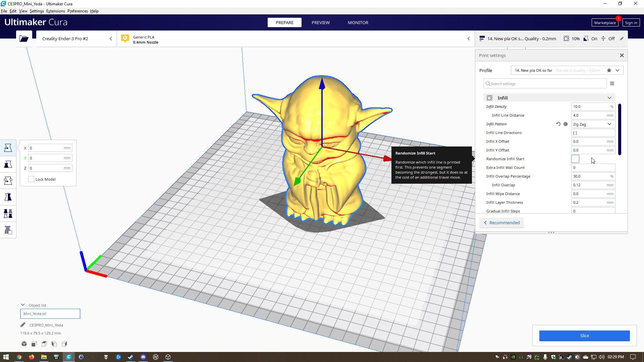Open the Infill Pattern Zig Zag dropdown
The image size is (644, 362).
593,124
